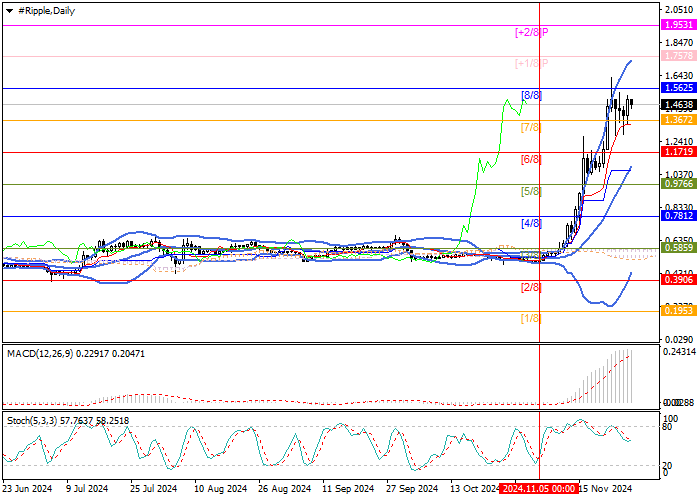The image size is (700, 500).
Task: Click the [8/8] Murrey level label
Action: (x=531, y=95)
